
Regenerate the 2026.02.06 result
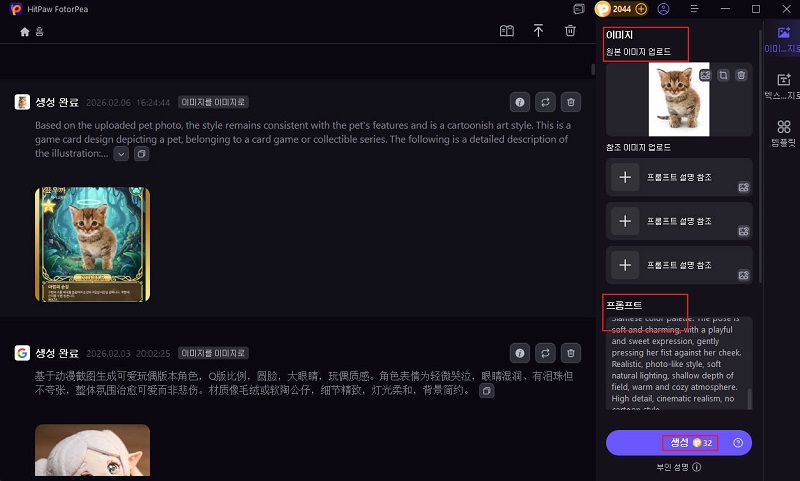[x=545, y=102]
